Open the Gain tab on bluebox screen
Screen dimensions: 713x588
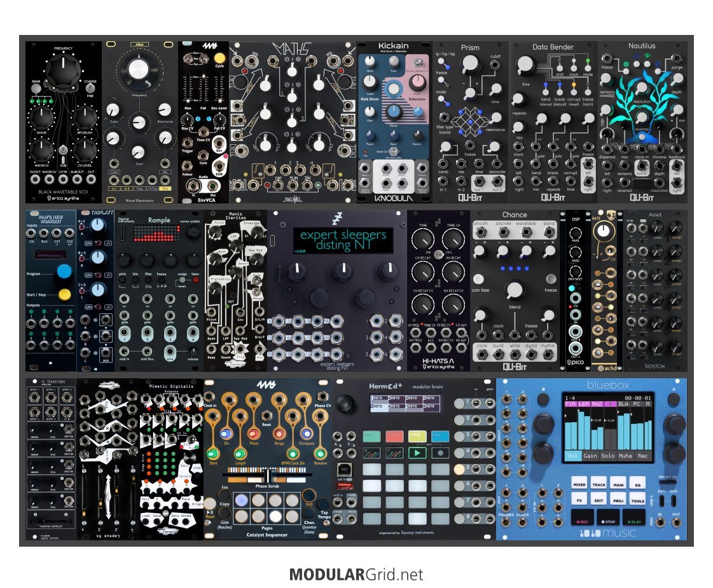tap(590, 455)
